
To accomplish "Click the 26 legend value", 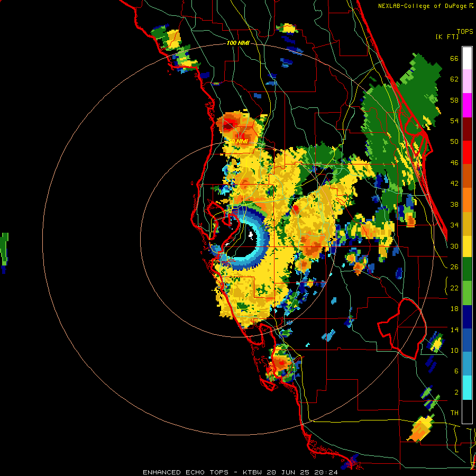I will pos(454,267).
